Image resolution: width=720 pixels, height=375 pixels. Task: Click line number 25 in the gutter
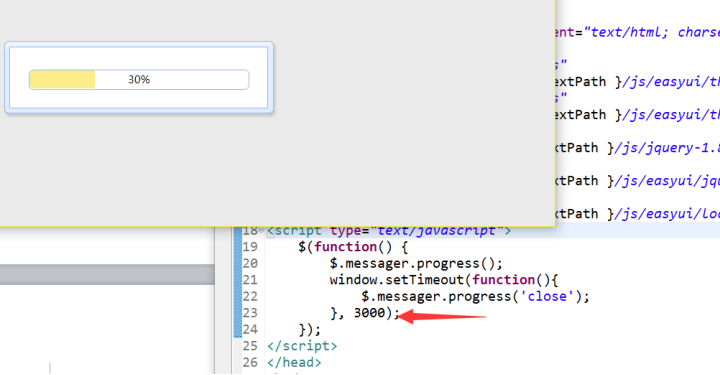point(250,346)
